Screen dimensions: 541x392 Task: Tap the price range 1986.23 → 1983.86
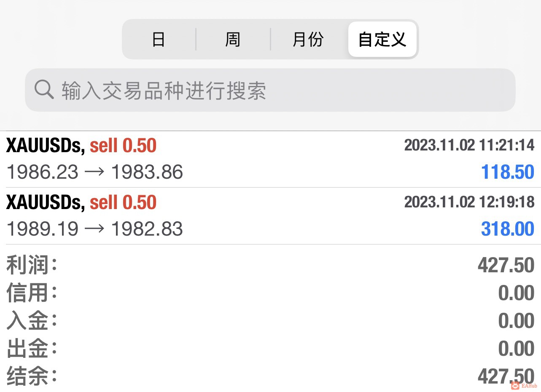[x=95, y=172]
